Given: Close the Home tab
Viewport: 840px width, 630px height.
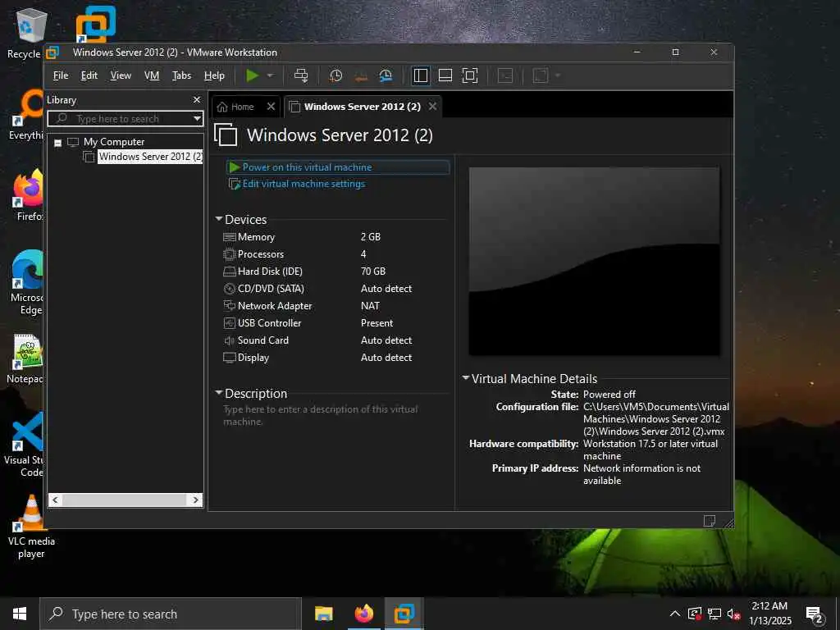Looking at the screenshot, I should click(x=271, y=106).
